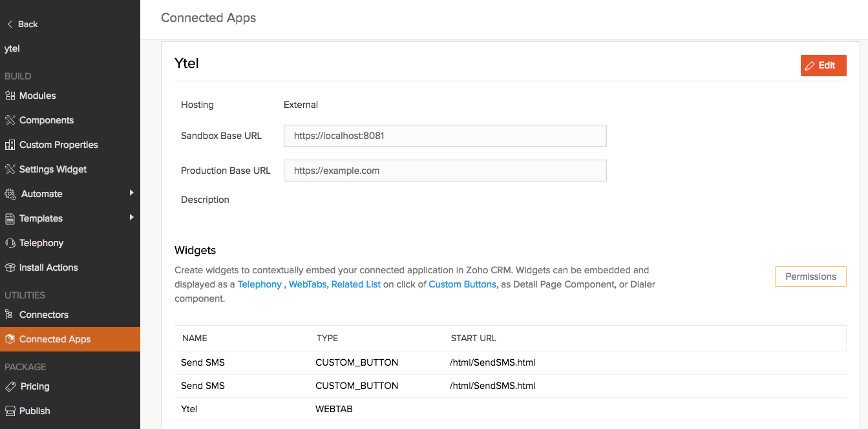Click the START URL column header
The height and width of the screenshot is (429, 868).
(x=474, y=338)
